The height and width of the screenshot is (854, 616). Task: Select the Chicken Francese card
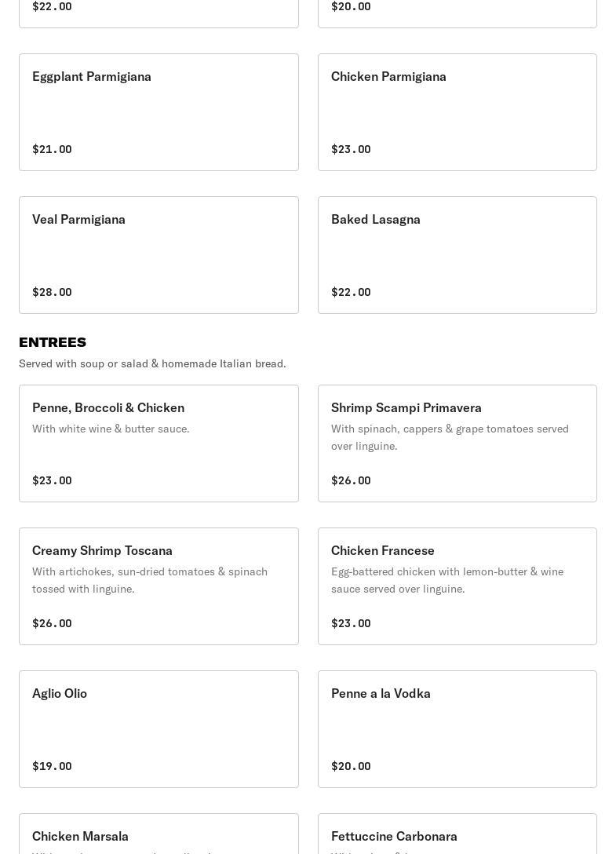(x=457, y=586)
